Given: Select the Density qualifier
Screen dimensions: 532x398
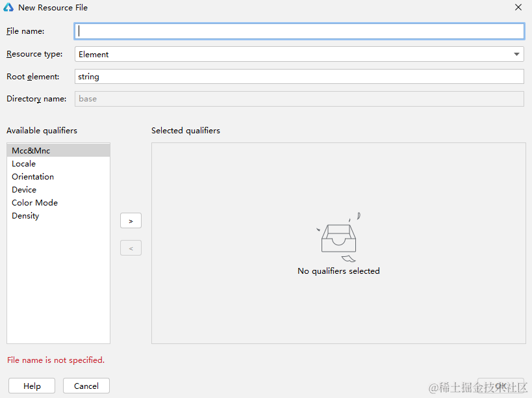Looking at the screenshot, I should click(25, 215).
